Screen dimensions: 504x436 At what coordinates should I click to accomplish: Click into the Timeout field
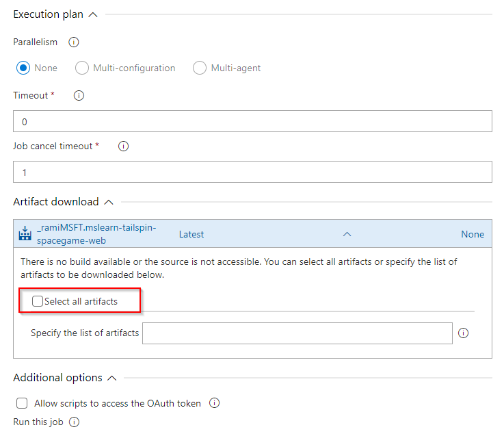[252, 121]
